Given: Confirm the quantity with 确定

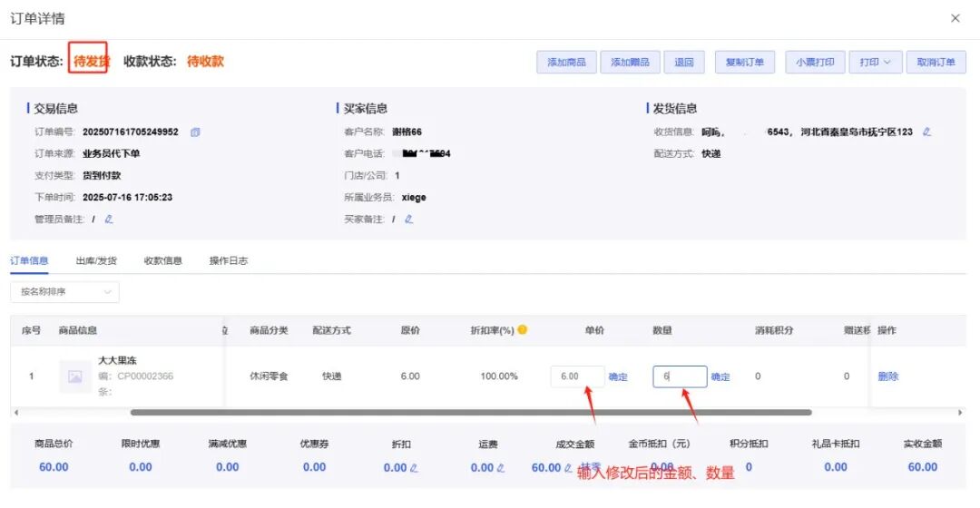Looking at the screenshot, I should pyautogui.click(x=720, y=376).
